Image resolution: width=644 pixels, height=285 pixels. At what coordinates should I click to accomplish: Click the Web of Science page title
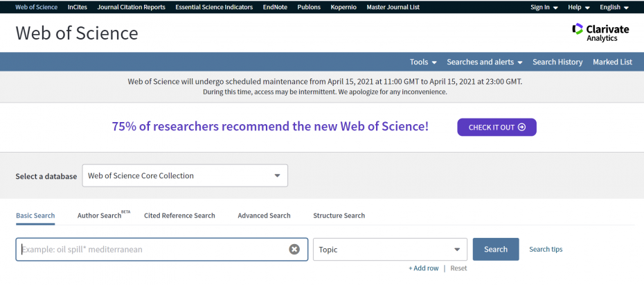click(x=77, y=33)
